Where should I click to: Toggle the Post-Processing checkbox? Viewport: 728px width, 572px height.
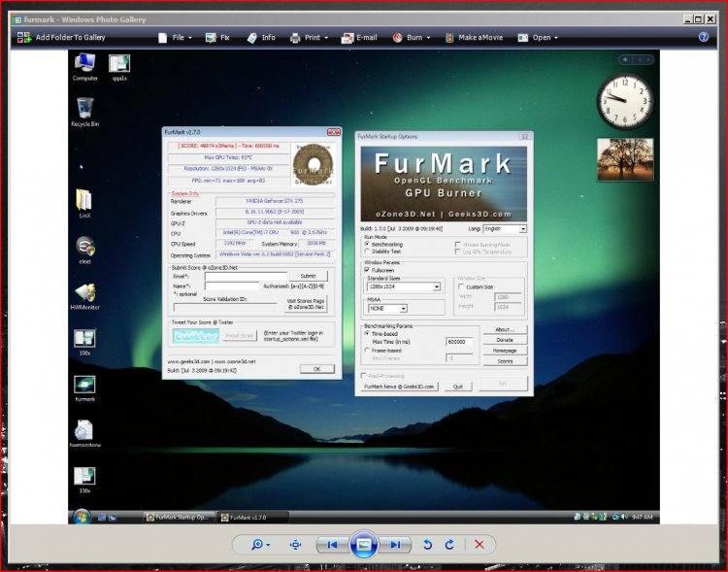[364, 376]
